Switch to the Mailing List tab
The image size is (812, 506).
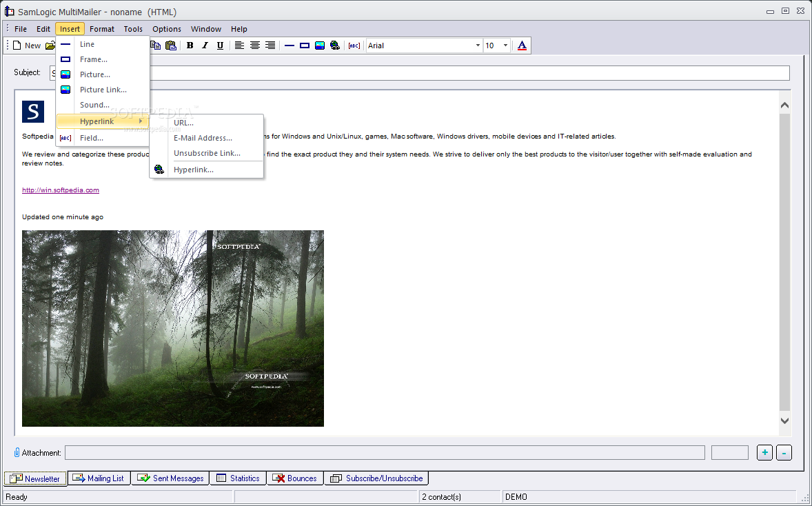tap(99, 478)
